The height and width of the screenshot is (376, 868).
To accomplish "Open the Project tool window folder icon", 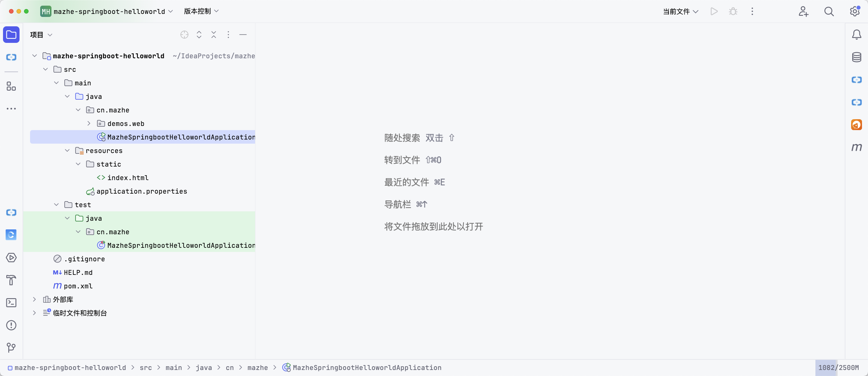I will (x=11, y=35).
